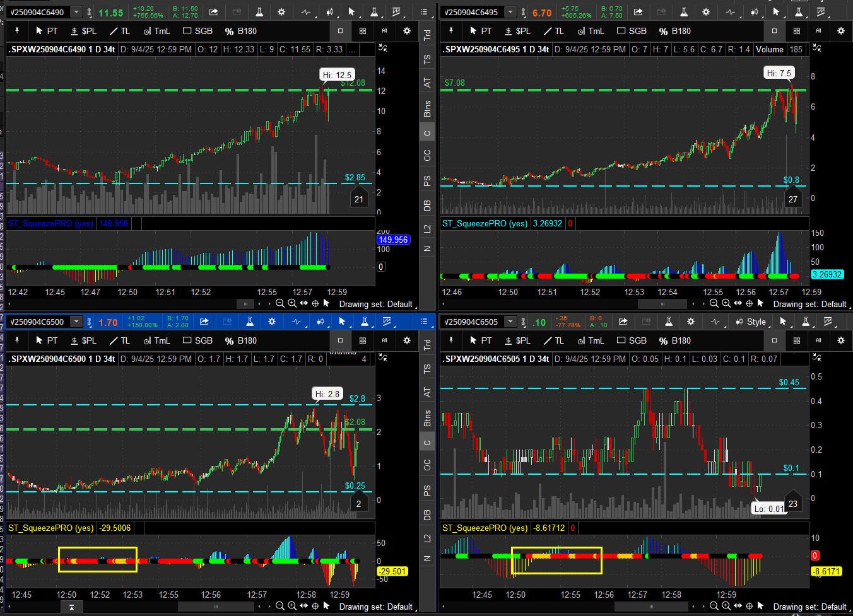Click zoom in magnifier below the C6505 chart
Image resolution: width=853 pixels, height=616 pixels.
(726, 607)
